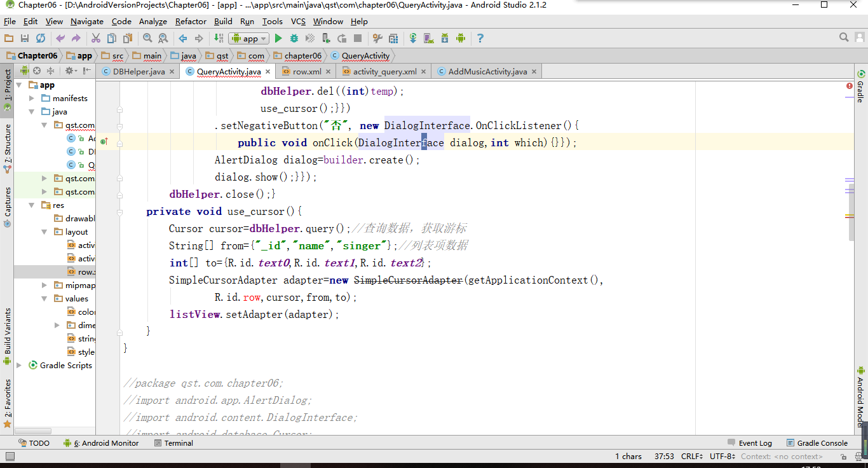Open the Refactor menu
Screen dimensions: 868x468
pos(191,21)
